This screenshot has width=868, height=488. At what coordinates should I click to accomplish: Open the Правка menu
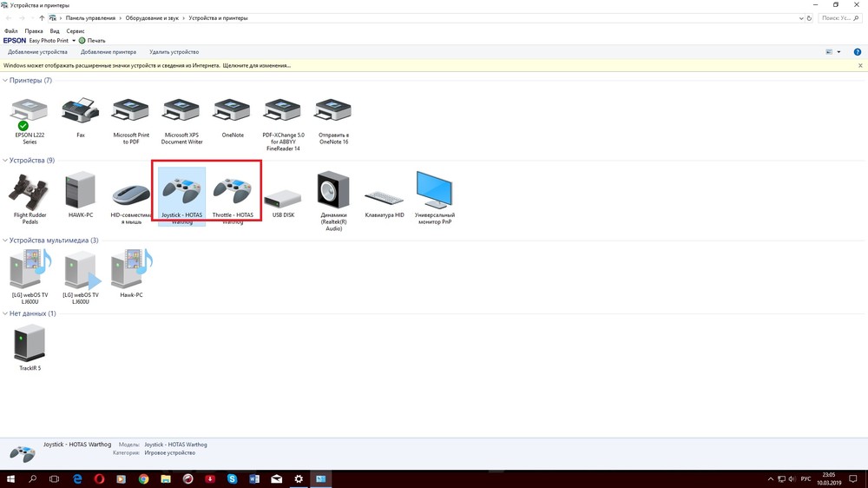pyautogui.click(x=34, y=31)
